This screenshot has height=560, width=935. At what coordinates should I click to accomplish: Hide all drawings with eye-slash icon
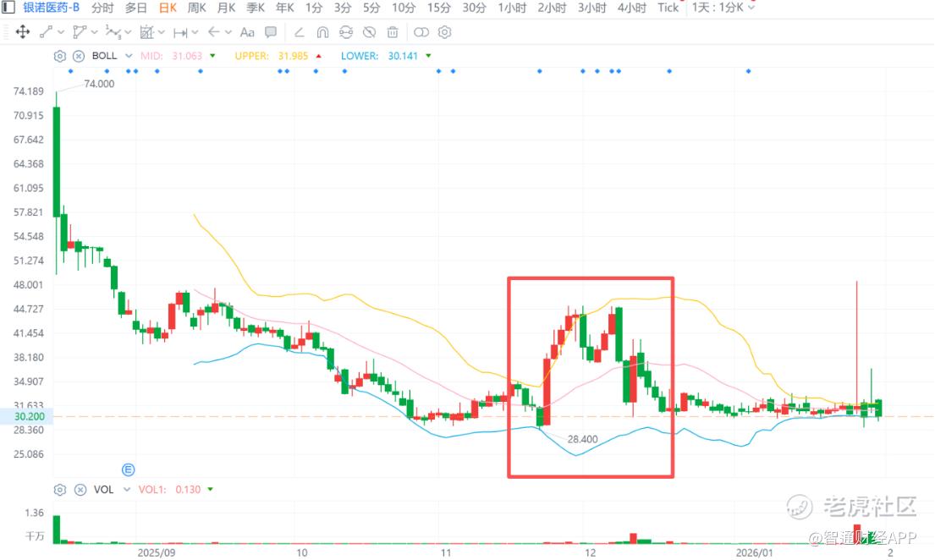(x=369, y=32)
